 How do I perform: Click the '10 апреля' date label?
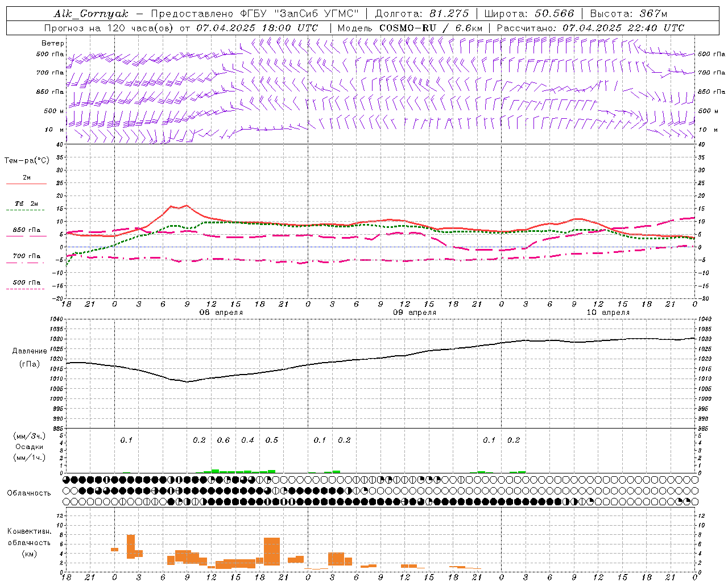[x=608, y=313]
